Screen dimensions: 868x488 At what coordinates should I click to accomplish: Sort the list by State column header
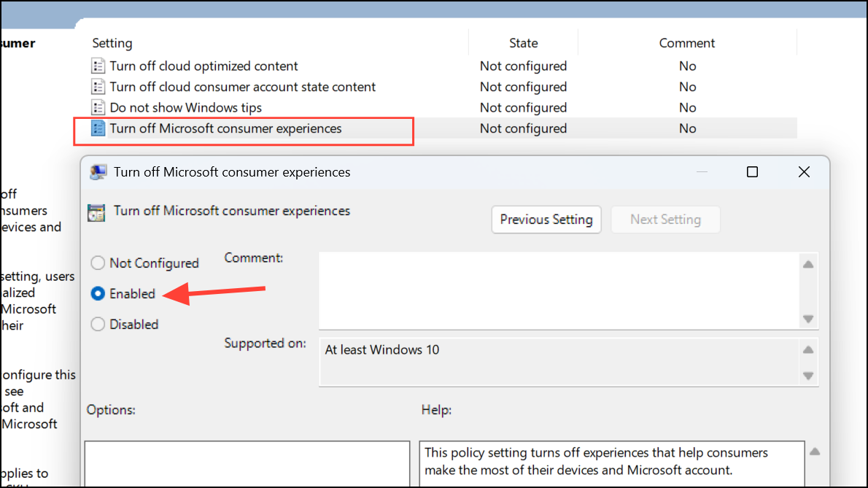point(523,43)
